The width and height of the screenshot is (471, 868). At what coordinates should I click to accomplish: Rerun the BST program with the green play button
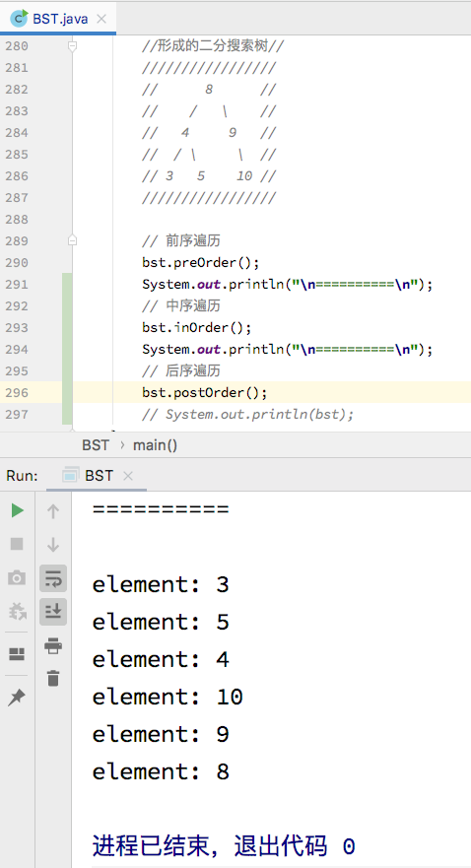tap(17, 510)
